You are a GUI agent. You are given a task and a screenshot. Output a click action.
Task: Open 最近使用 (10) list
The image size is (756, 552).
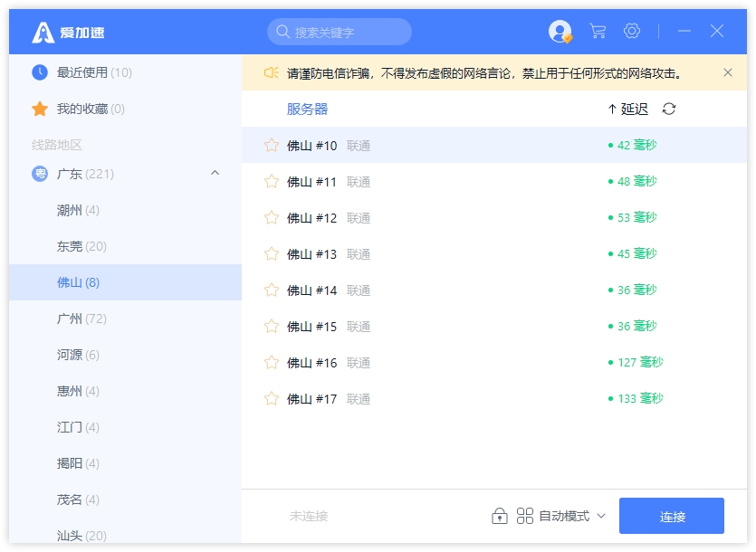[x=125, y=72]
